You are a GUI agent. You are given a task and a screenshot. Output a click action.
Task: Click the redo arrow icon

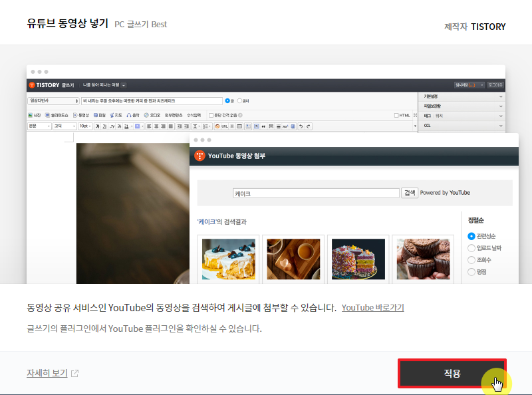[x=309, y=126]
